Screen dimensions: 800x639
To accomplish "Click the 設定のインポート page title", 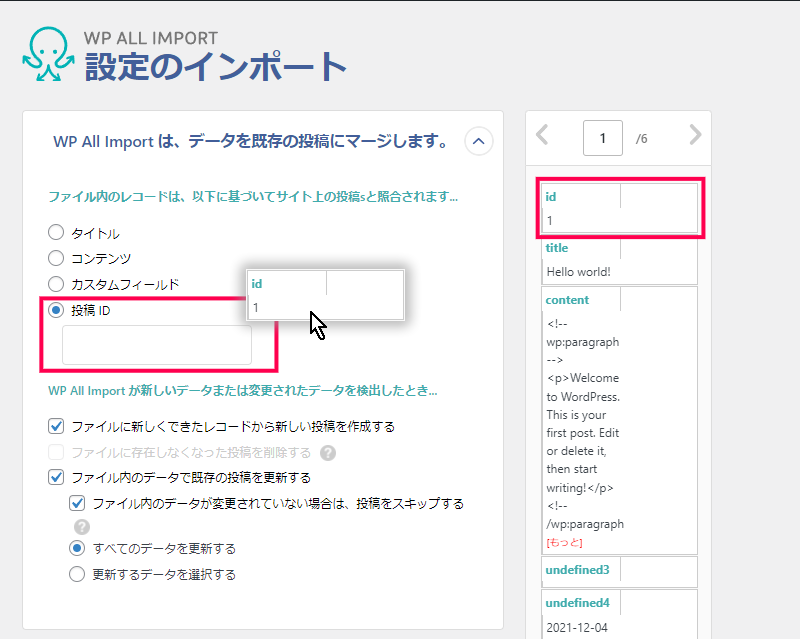I will click(216, 66).
